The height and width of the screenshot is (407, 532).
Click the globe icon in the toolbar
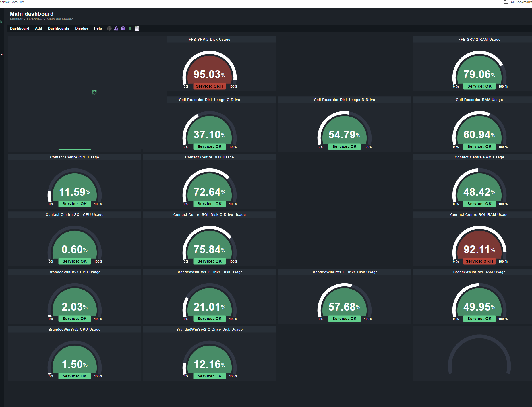[x=109, y=28]
